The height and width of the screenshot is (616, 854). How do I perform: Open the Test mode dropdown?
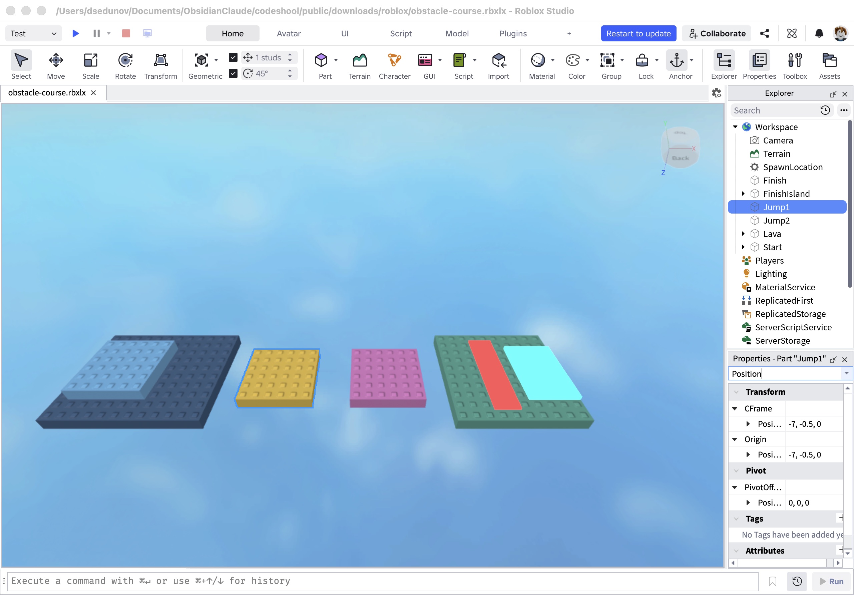click(33, 33)
